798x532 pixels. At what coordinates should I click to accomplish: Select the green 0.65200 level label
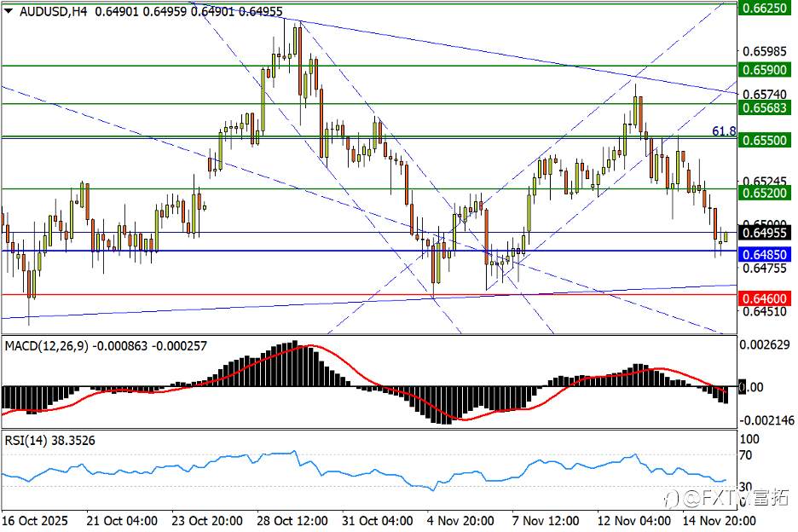coord(765,193)
